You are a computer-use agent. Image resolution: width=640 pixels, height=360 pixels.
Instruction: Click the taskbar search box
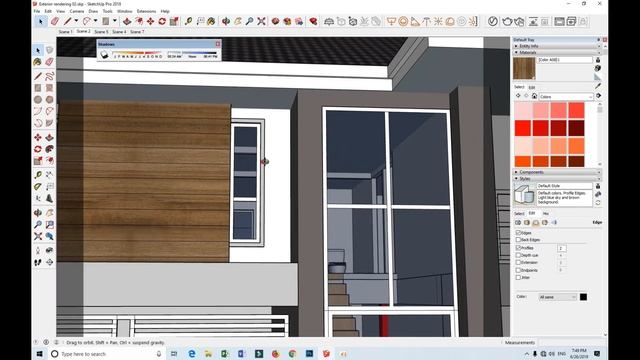(x=106, y=354)
